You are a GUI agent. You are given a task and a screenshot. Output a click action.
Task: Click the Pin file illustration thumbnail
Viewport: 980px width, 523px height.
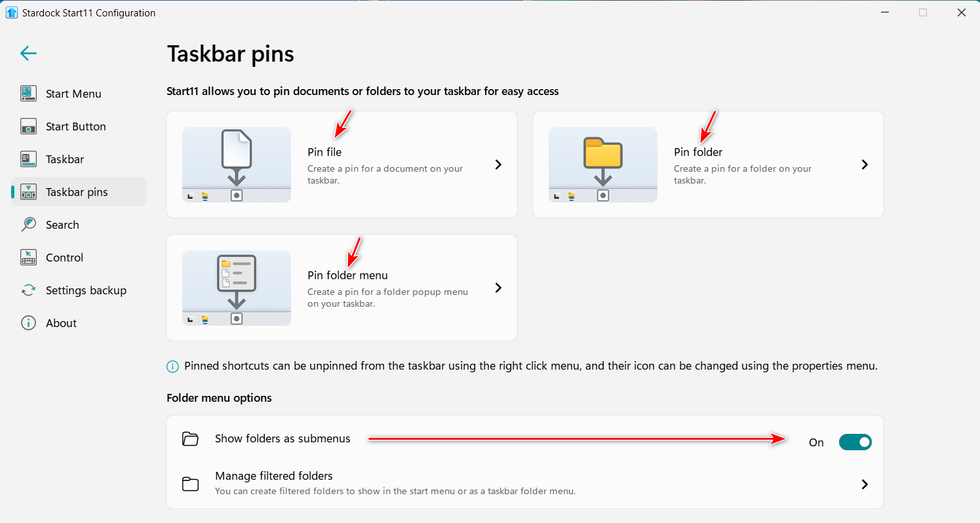pyautogui.click(x=236, y=165)
